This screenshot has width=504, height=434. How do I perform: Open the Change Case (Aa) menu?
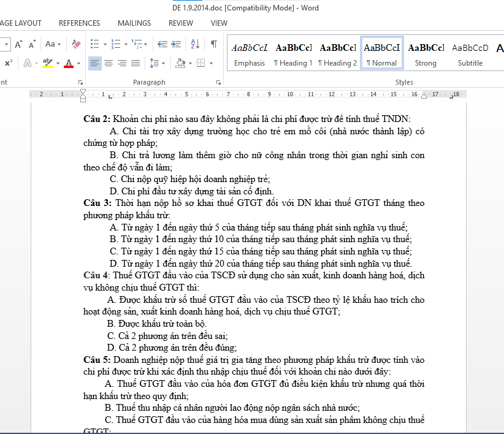53,44
